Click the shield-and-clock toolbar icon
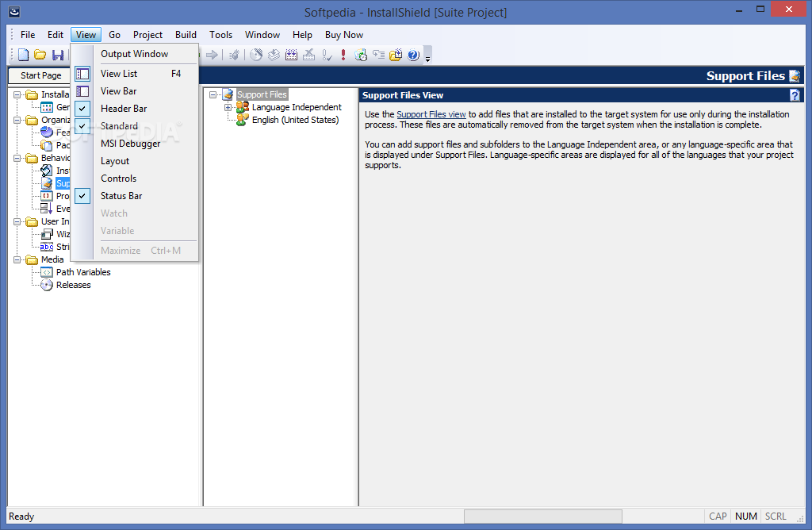This screenshot has height=530, width=812. [x=361, y=55]
